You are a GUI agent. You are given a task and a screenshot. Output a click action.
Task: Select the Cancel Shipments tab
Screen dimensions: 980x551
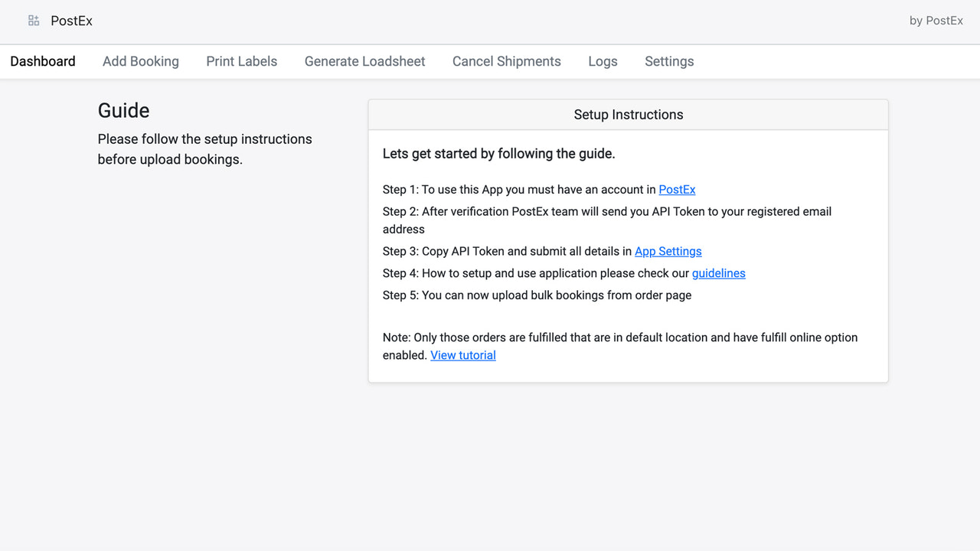click(x=506, y=61)
